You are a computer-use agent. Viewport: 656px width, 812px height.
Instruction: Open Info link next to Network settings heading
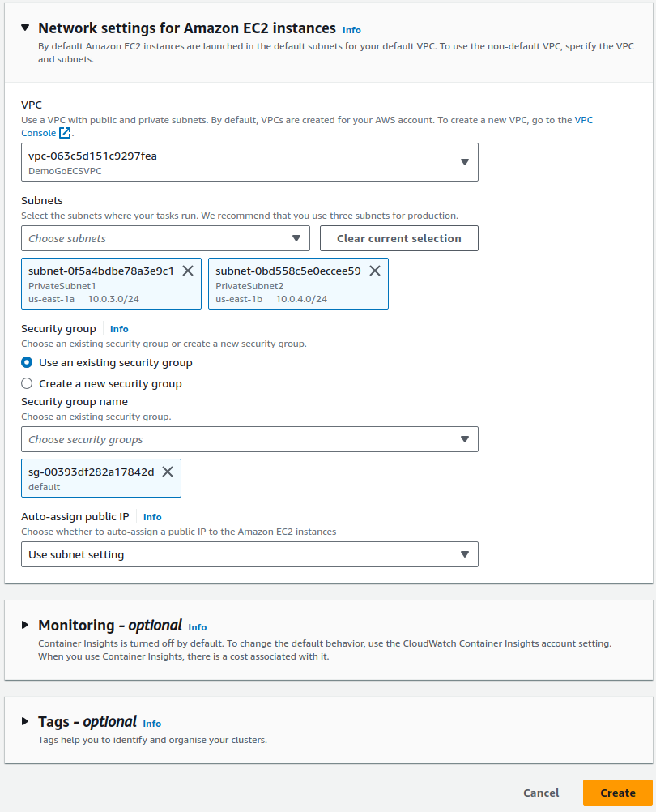351,30
